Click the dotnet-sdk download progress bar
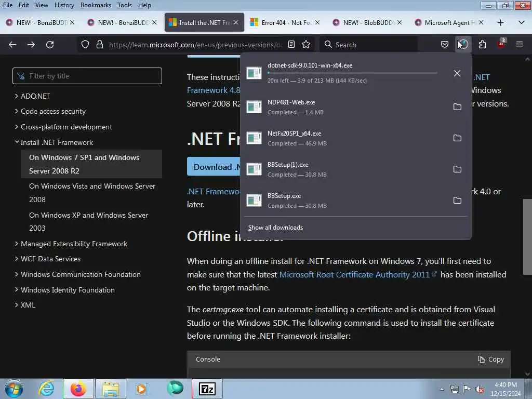532x399 pixels. 352,73
